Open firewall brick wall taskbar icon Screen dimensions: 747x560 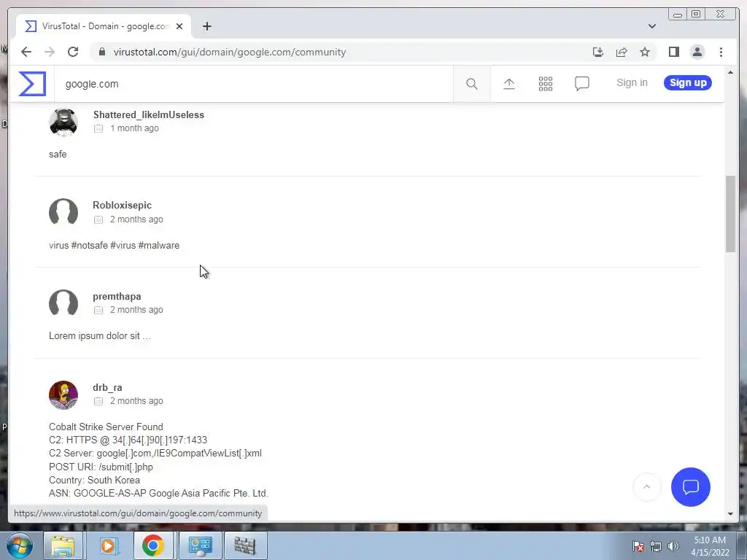[x=245, y=545]
